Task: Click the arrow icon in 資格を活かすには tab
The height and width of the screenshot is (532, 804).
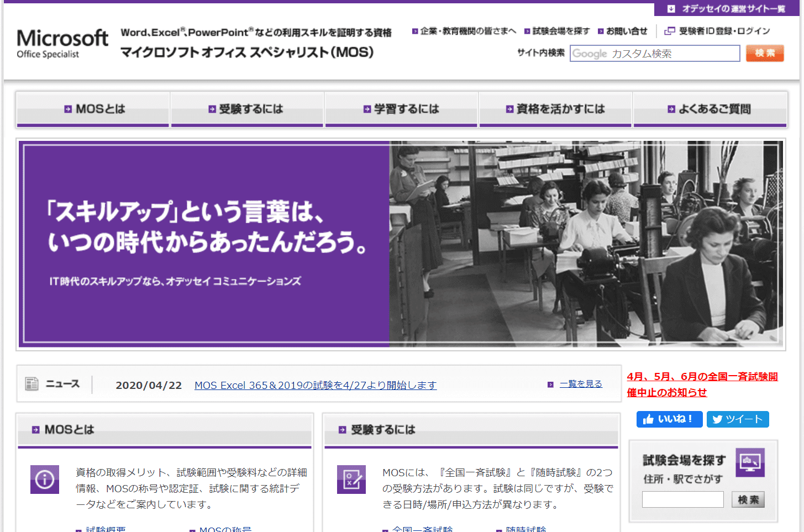Action: click(x=510, y=109)
